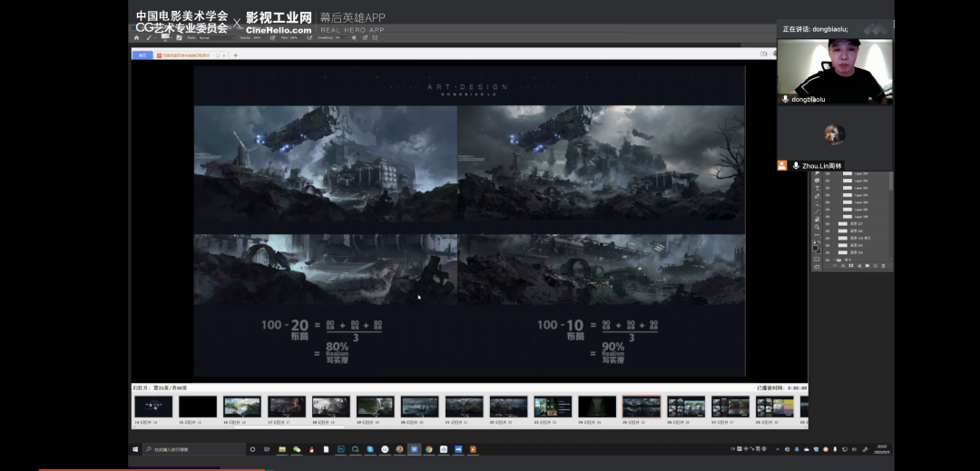Click the taskbar search input field
This screenshot has height=471, width=980.
pyautogui.click(x=194, y=449)
